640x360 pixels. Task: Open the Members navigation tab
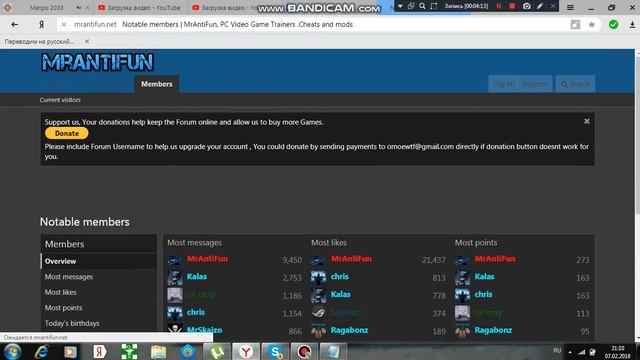coord(157,84)
